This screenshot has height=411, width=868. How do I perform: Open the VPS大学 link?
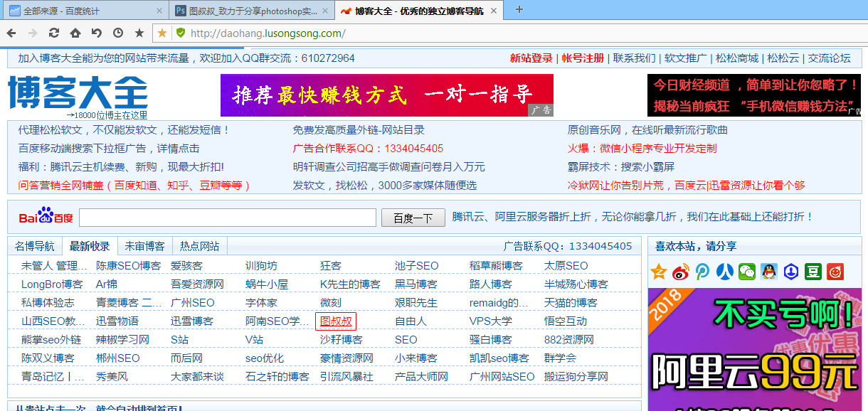coord(491,321)
